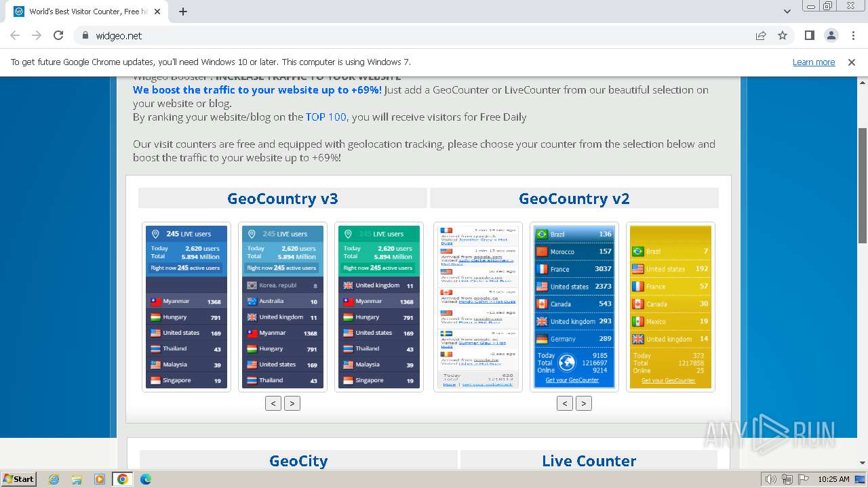The image size is (868, 488).
Task: Open the Windows Start menu
Action: pos(19,479)
